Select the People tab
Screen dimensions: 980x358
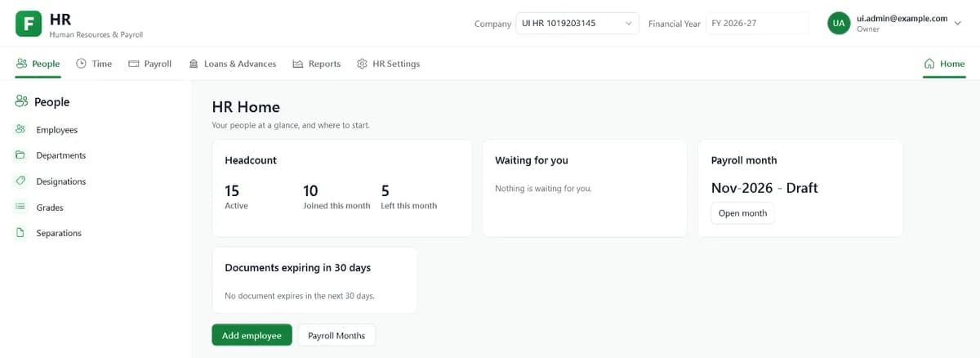click(38, 64)
